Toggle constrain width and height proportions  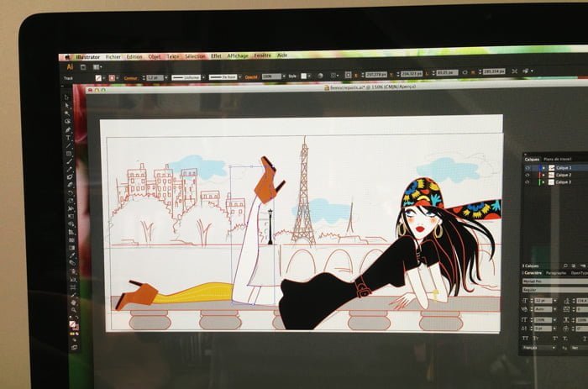(x=465, y=72)
